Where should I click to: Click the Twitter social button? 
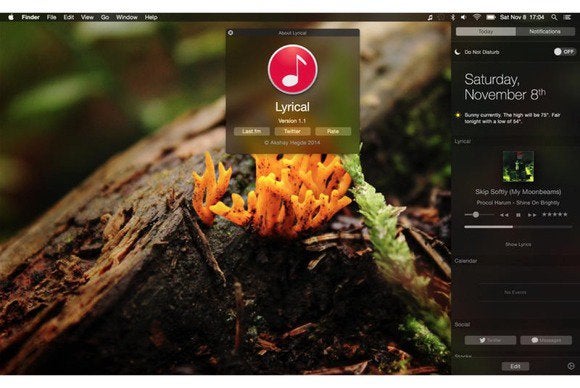[x=490, y=340]
